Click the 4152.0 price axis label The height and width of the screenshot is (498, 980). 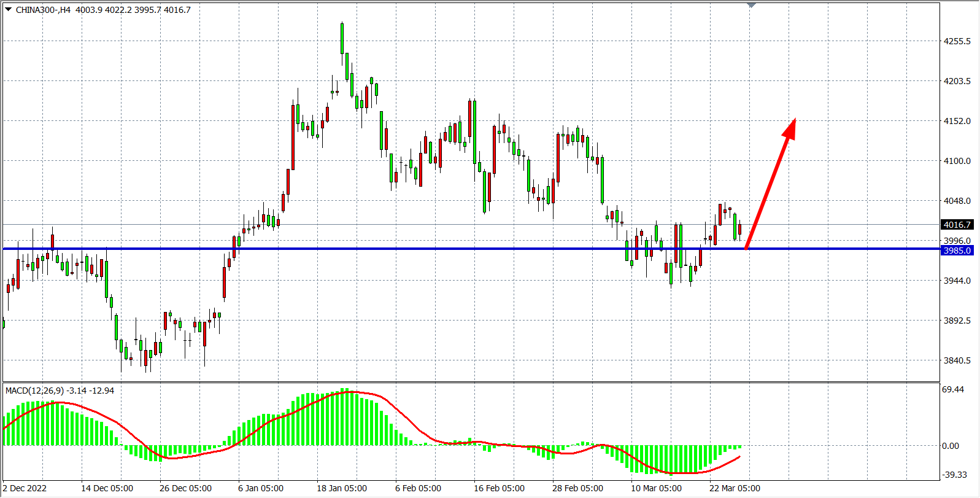click(957, 121)
